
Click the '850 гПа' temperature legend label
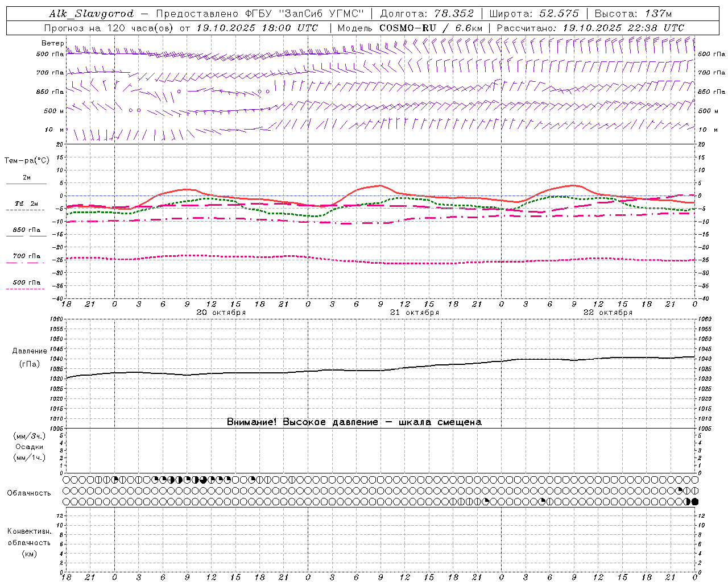[27, 230]
